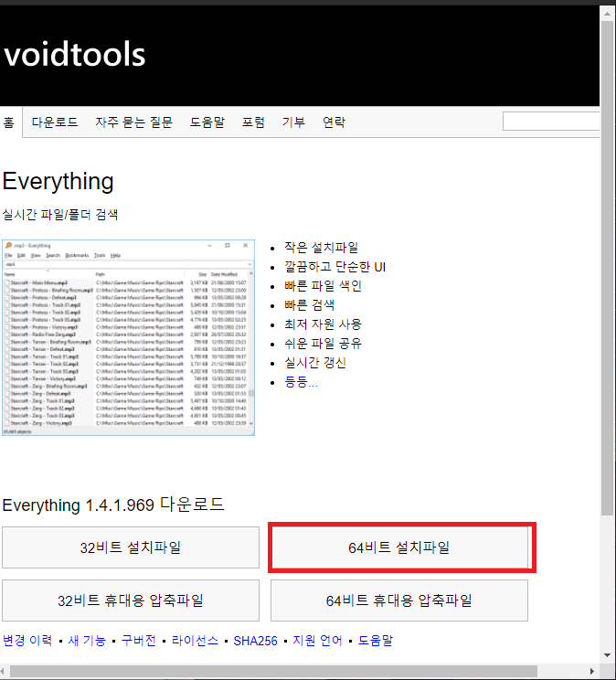Viewport: 616px width, 680px height.
Task: Click vertical scrollbar down arrow
Action: click(x=608, y=655)
